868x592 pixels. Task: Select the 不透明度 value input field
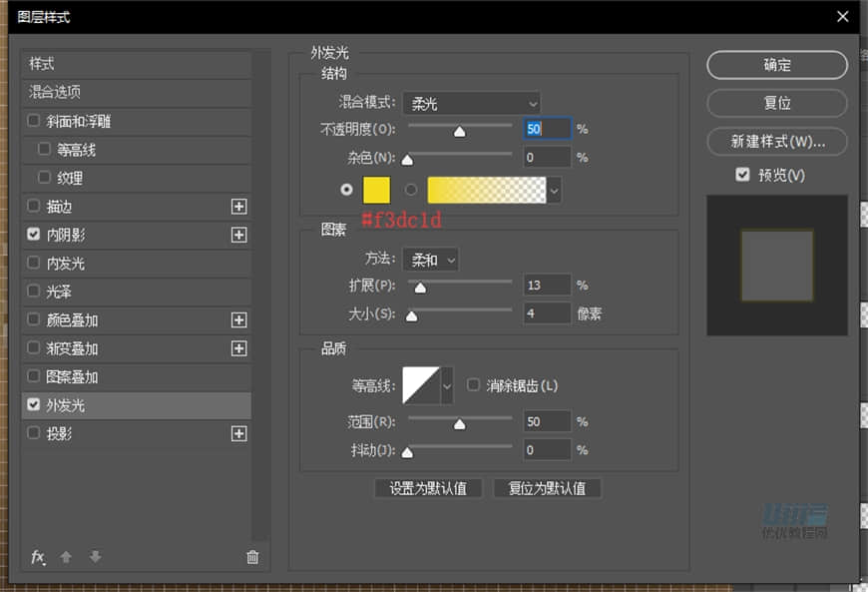[547, 129]
